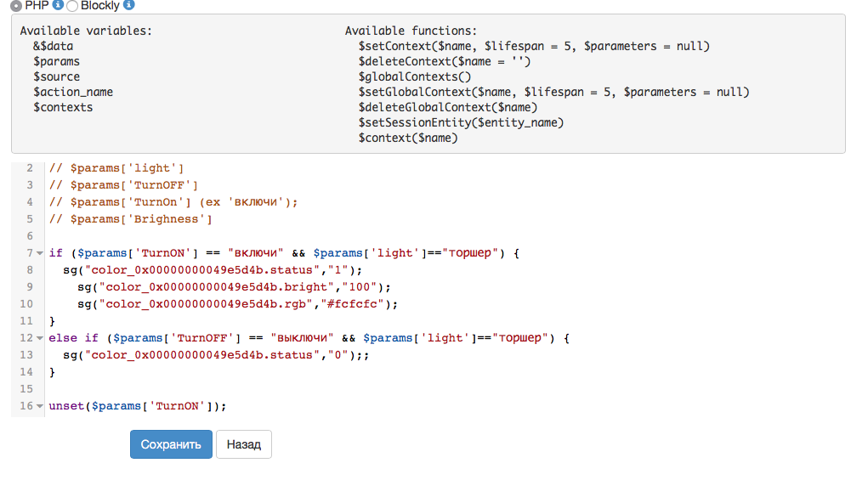Click the Назад button
868x480 pixels.
pyautogui.click(x=244, y=444)
